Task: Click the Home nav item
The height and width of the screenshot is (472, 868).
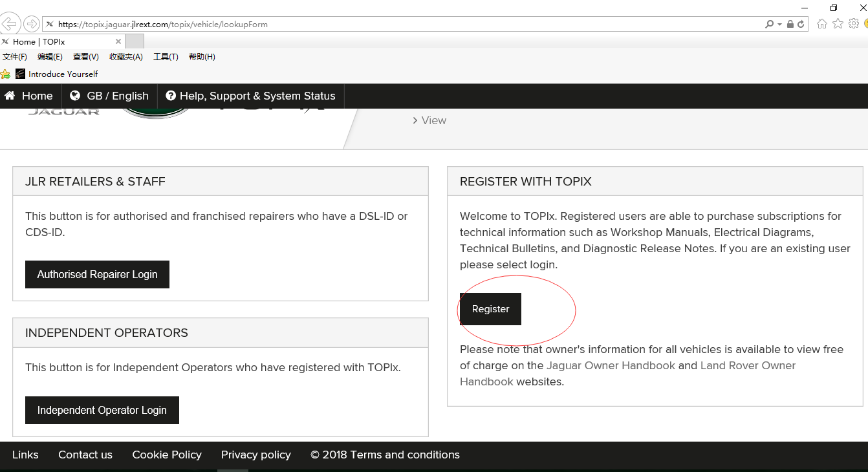Action: pos(29,96)
